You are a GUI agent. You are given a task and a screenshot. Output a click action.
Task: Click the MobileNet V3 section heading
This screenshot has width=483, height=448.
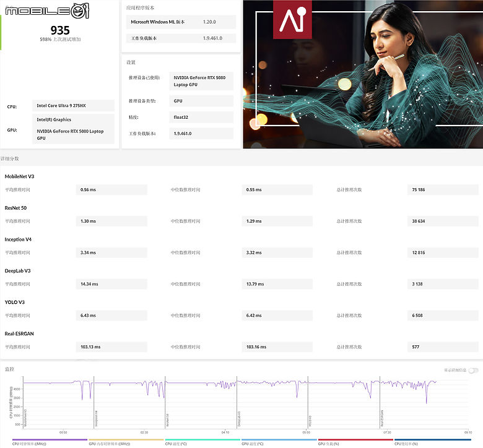tap(19, 176)
